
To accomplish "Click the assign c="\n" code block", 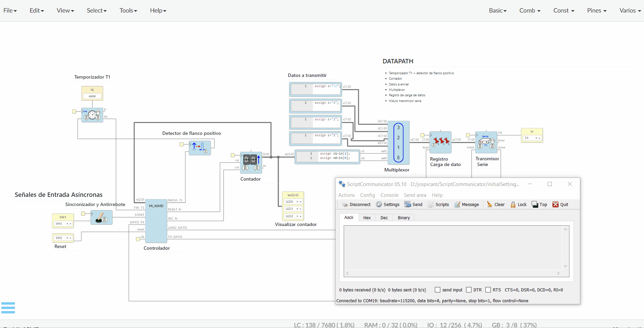I will [x=316, y=89].
